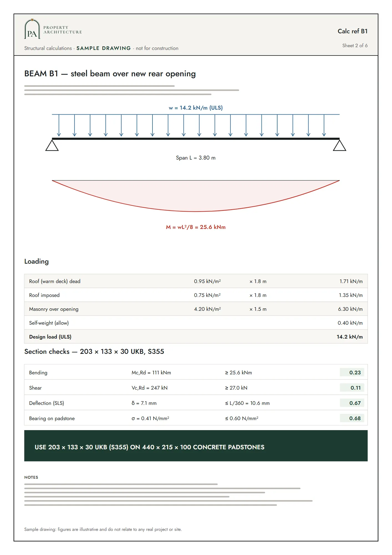This screenshot has width=392, height=555.
Task: Click the 'M = wL²/8 = 25.6 kNm' formula
Action: coord(196,227)
